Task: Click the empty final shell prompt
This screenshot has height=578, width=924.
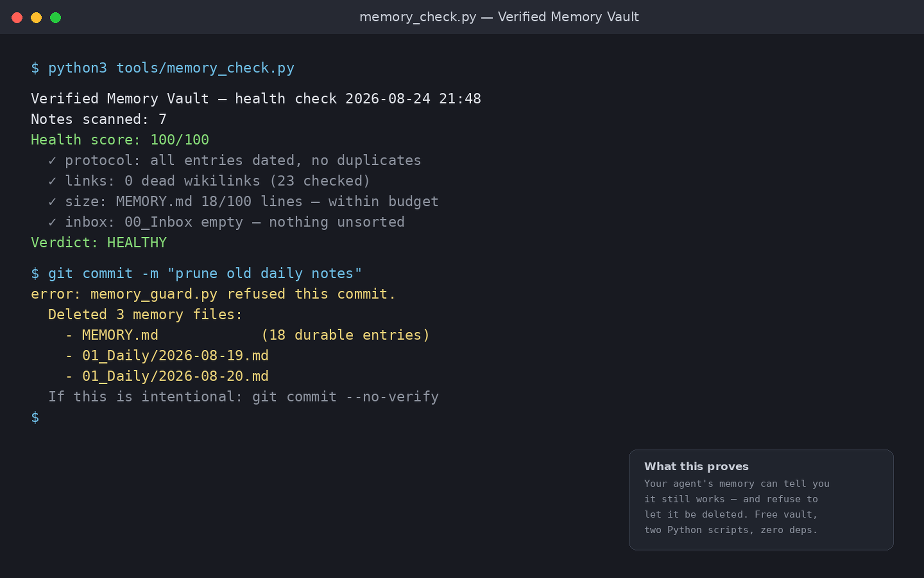Action: pos(35,417)
